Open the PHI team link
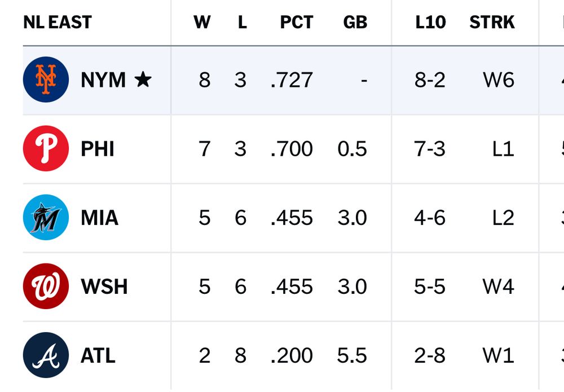 (98, 149)
